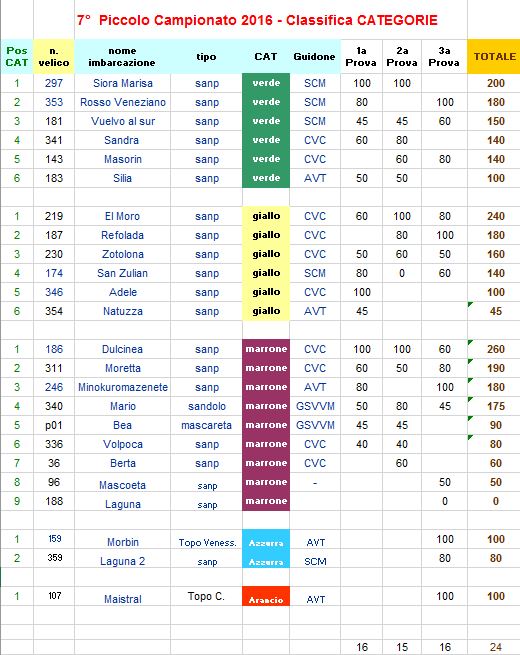Select the sandolo type cell for Mario
Image resolution: width=520 pixels, height=655 pixels.
click(206, 406)
